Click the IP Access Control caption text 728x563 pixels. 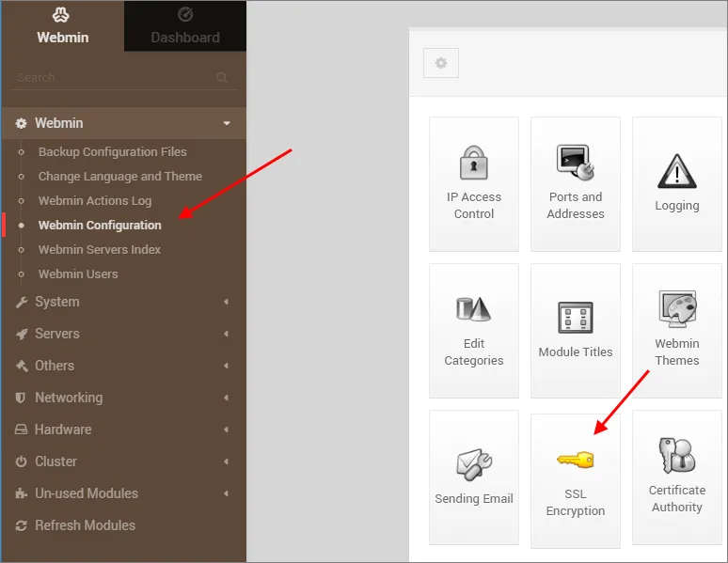tap(473, 205)
